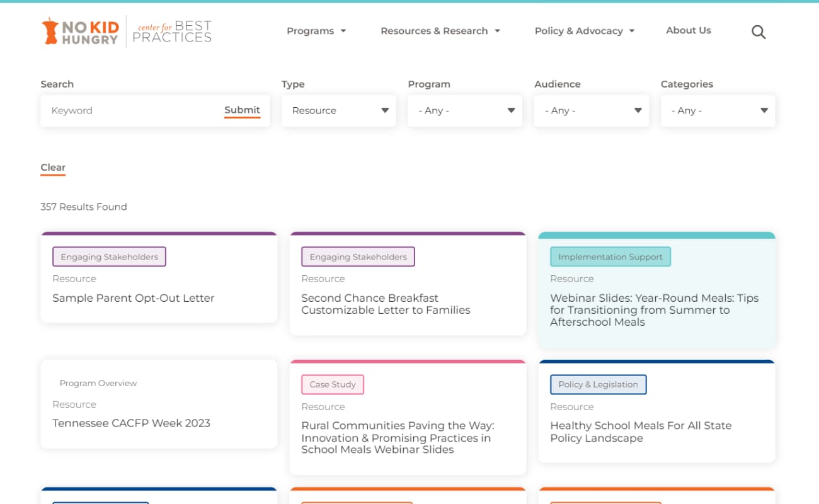
Task: Open the Categories filter dropdown
Action: 718,111
